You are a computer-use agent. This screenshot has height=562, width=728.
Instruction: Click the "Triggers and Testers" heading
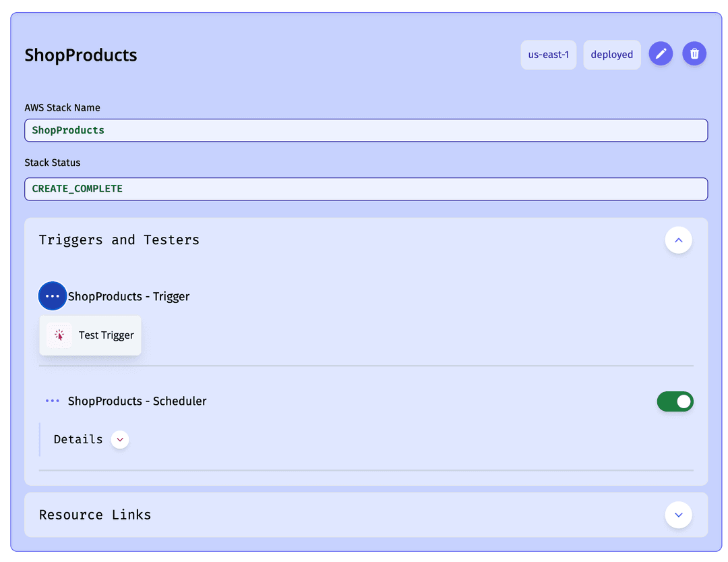(x=119, y=240)
